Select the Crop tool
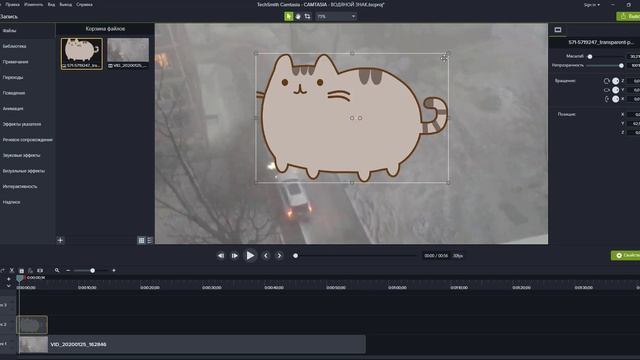 [307, 16]
